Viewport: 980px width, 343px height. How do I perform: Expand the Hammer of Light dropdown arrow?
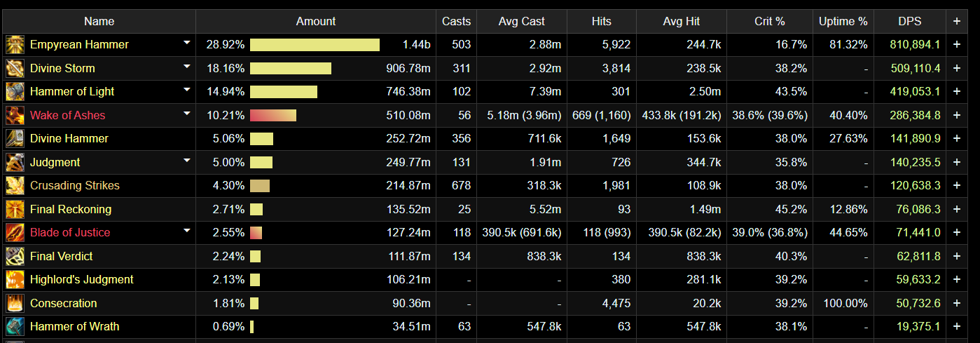pyautogui.click(x=186, y=90)
